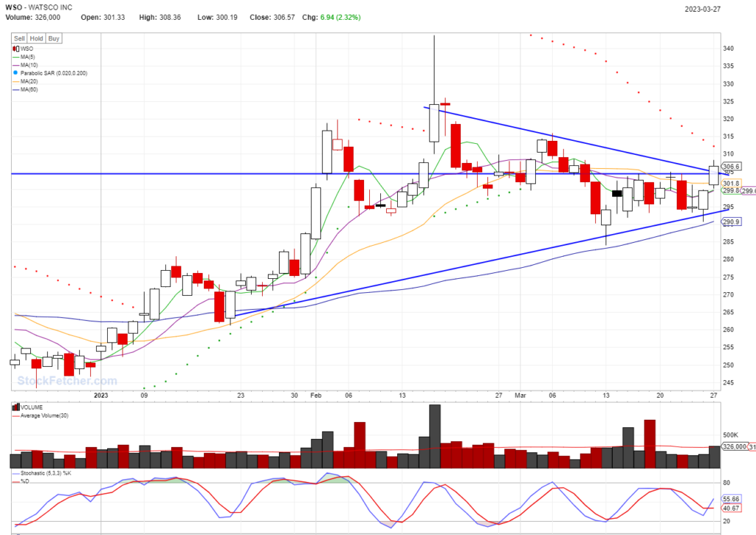Click the 245 price axis label
Image resolution: width=756 pixels, height=535 pixels.
click(x=729, y=383)
